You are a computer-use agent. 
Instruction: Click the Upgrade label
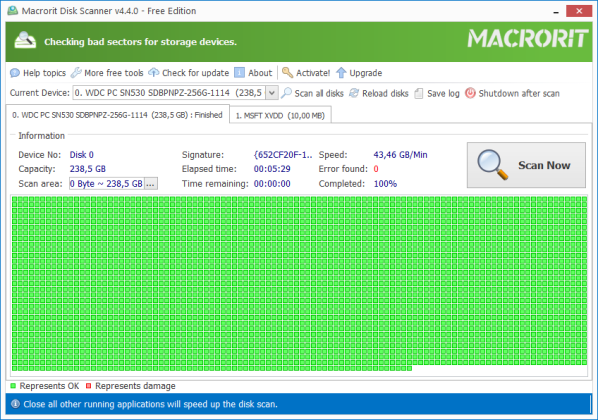pos(366,73)
